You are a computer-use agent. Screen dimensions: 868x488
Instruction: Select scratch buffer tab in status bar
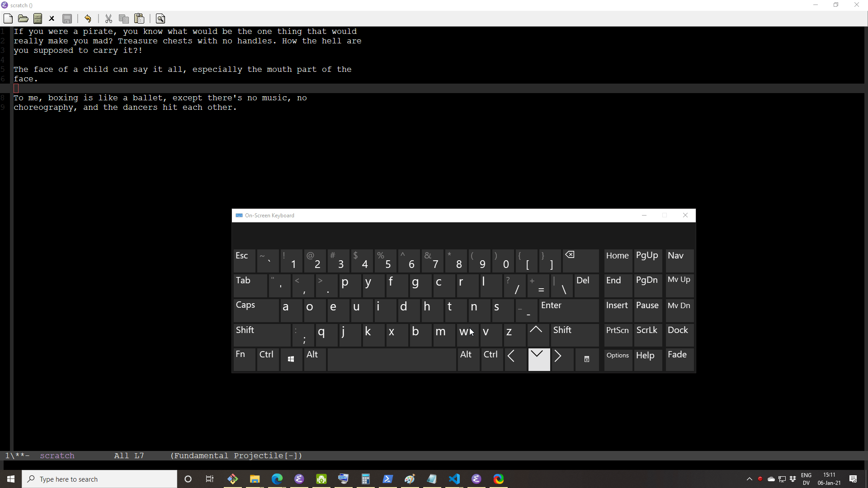(57, 456)
